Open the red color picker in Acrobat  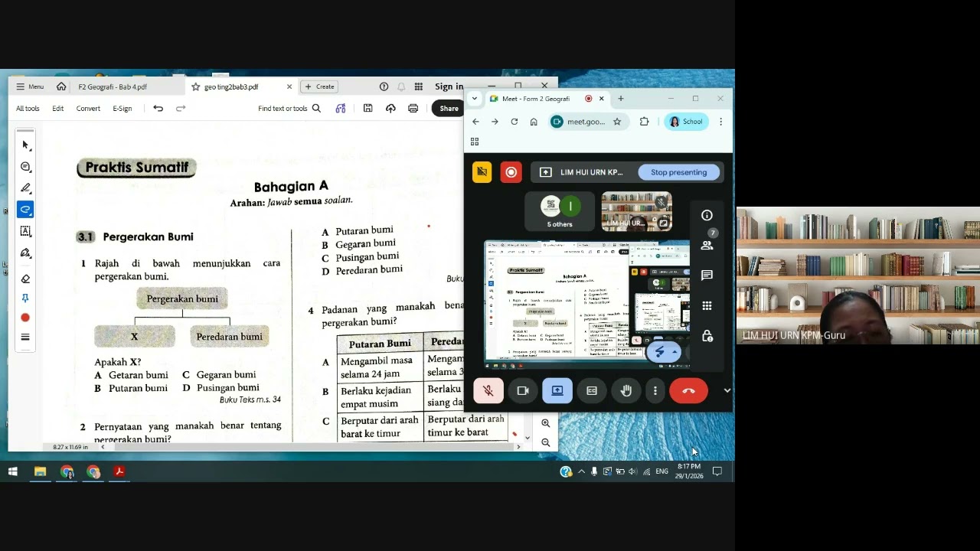click(25, 318)
